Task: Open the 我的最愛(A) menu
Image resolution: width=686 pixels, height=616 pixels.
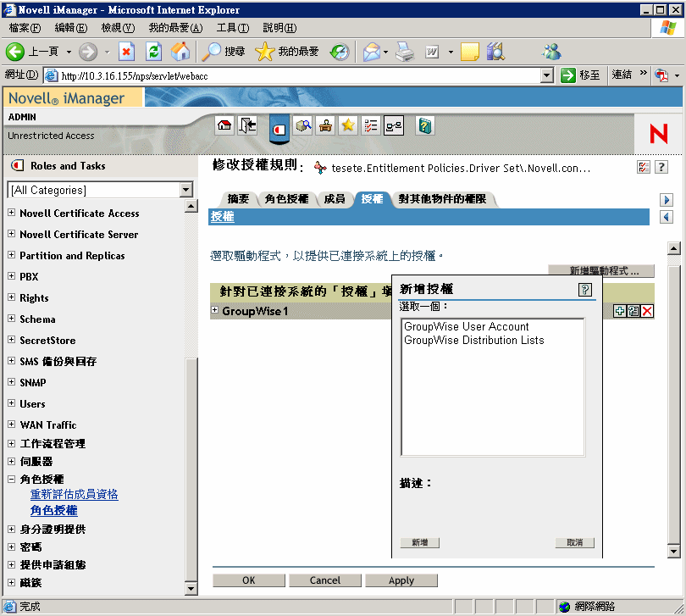Action: 176,28
